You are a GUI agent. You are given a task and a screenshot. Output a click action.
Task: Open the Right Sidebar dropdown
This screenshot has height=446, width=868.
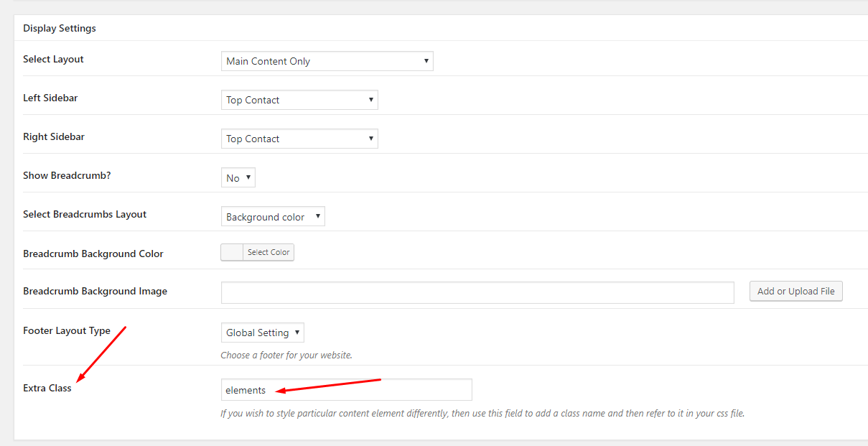[299, 139]
